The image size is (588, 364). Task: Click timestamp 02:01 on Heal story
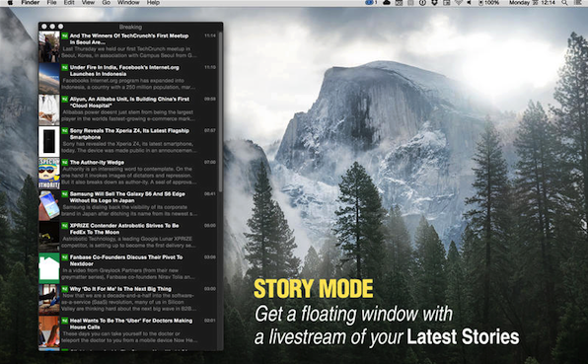pyautogui.click(x=210, y=321)
